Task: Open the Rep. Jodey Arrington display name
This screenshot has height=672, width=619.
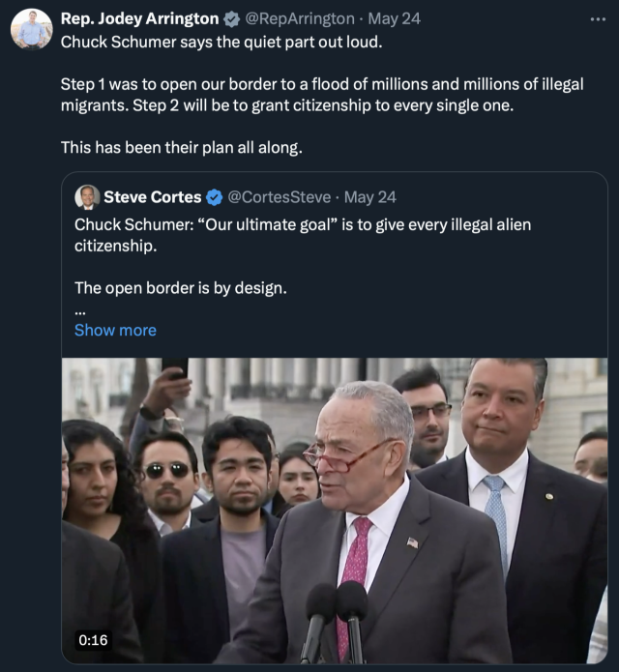Action: point(139,19)
